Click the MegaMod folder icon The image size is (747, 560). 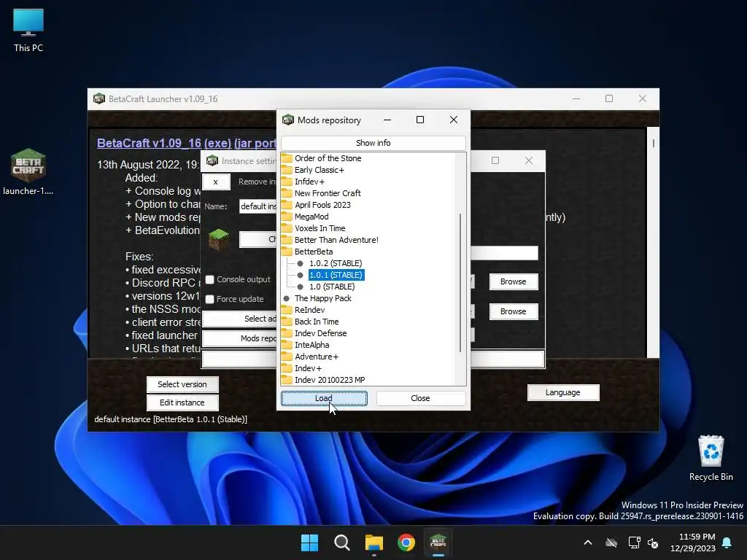pyautogui.click(x=287, y=217)
